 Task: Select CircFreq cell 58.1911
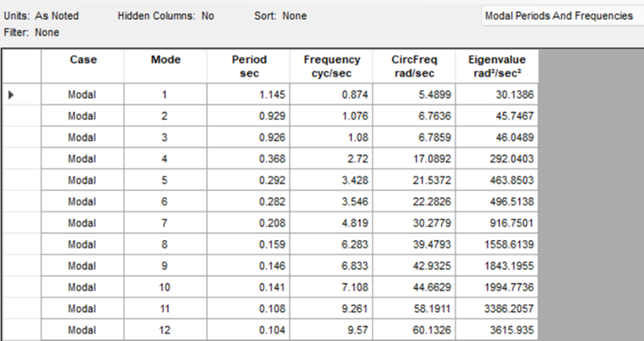tap(414, 309)
